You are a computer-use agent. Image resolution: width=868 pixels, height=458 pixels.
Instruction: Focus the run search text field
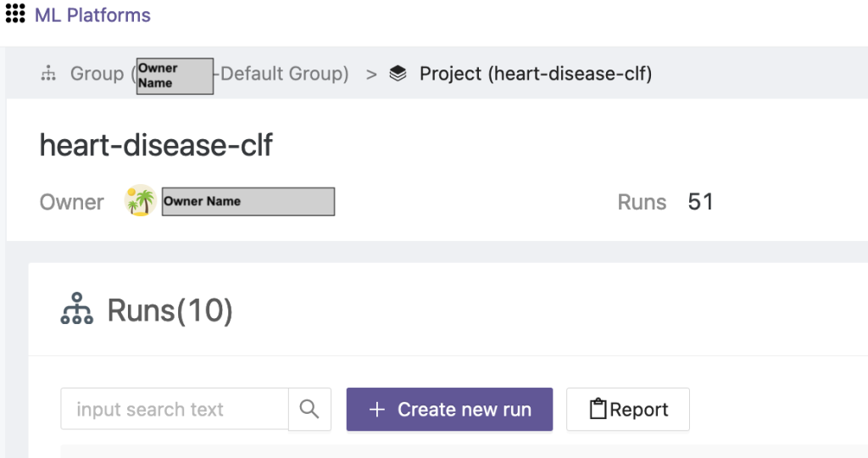(175, 410)
